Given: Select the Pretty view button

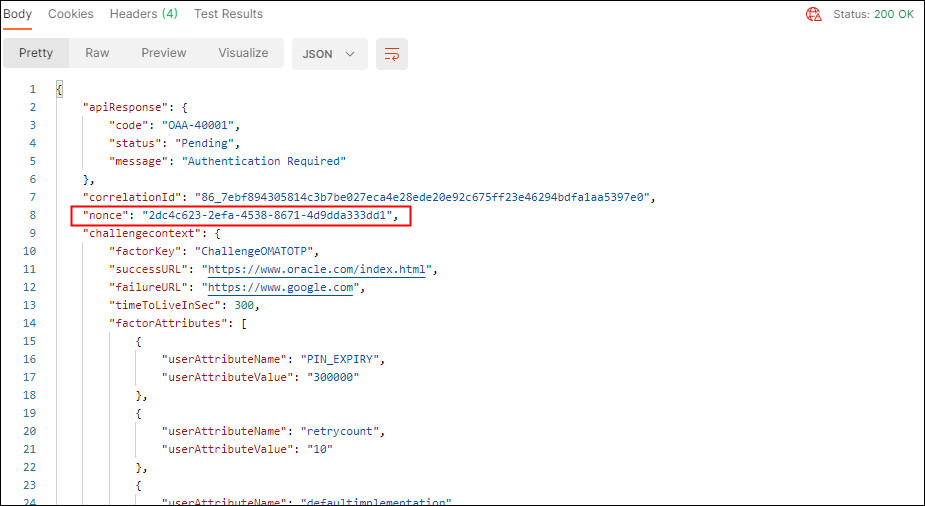Looking at the screenshot, I should point(36,53).
